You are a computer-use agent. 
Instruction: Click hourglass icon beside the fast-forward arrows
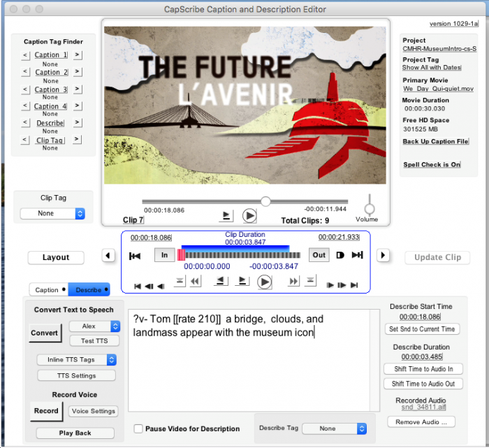(310, 280)
